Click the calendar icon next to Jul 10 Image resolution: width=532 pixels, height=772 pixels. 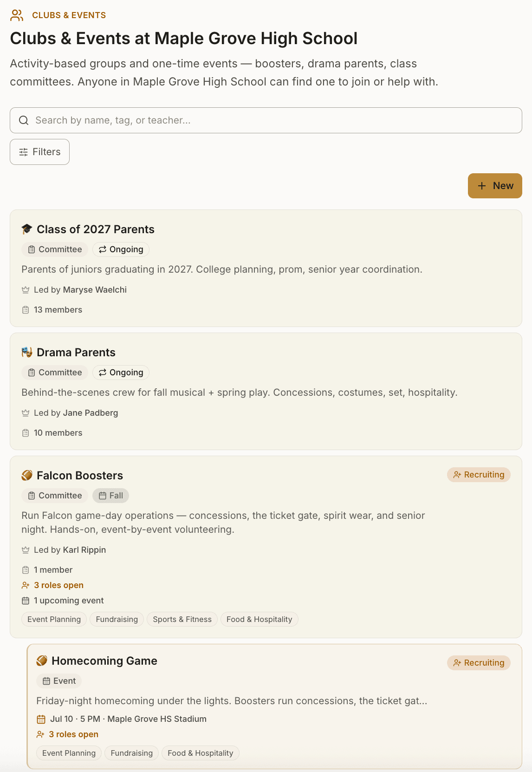coord(41,719)
